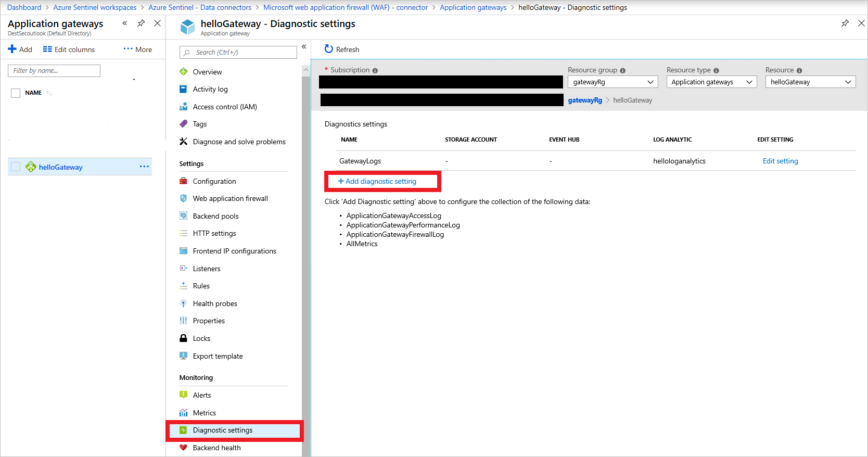Click Edit setting for GatewayLogs
Screen dimensions: 868x457
780,161
